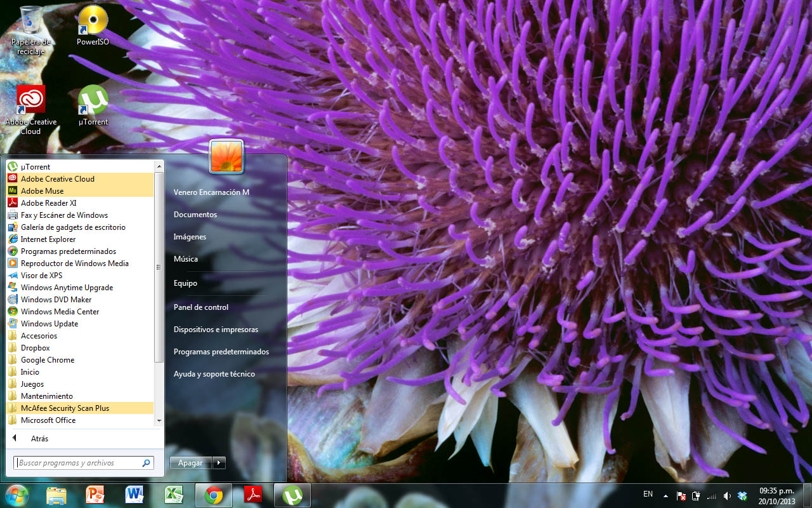Image resolution: width=812 pixels, height=508 pixels.
Task: Expand the Inicio folder
Action: [80, 371]
